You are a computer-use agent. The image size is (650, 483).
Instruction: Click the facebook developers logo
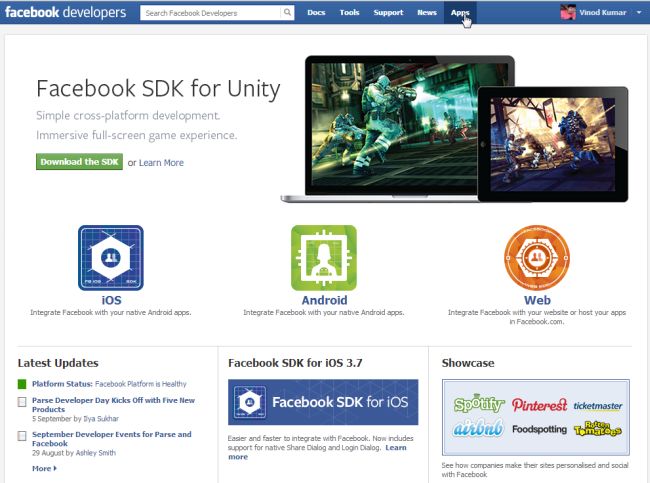[x=65, y=12]
